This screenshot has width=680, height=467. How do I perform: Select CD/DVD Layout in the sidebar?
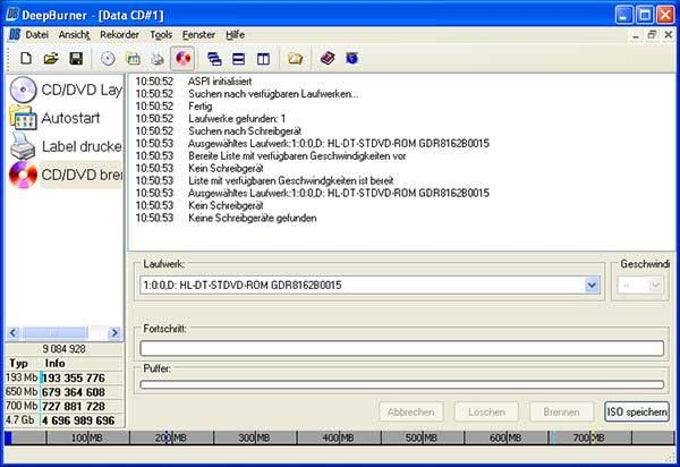click(66, 90)
